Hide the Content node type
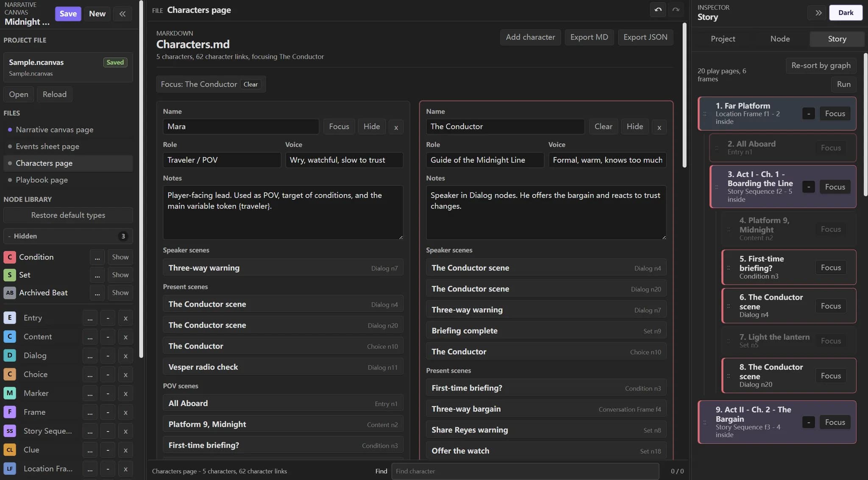The image size is (868, 480). pyautogui.click(x=108, y=337)
